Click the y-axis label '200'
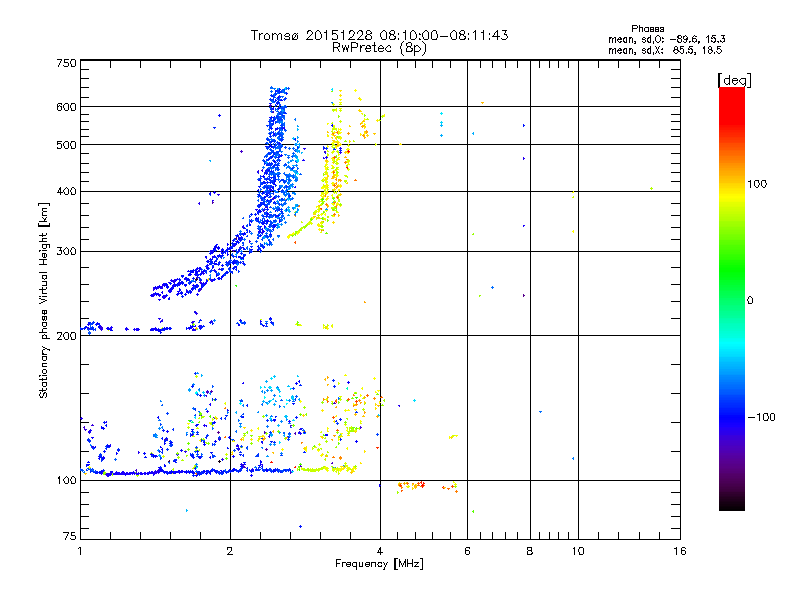Image resolution: width=800 pixels, height=600 pixels. pos(66,336)
